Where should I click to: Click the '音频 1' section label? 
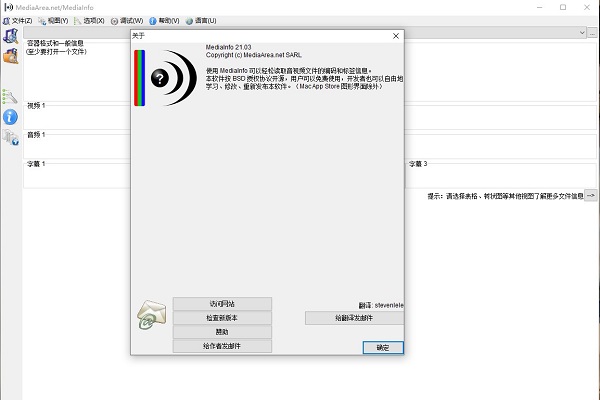[36, 135]
